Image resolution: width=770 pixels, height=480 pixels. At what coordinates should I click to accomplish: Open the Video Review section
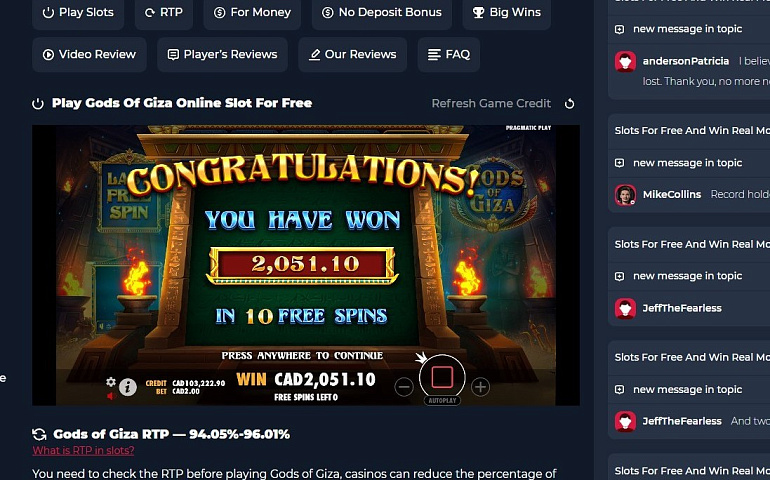pos(89,55)
